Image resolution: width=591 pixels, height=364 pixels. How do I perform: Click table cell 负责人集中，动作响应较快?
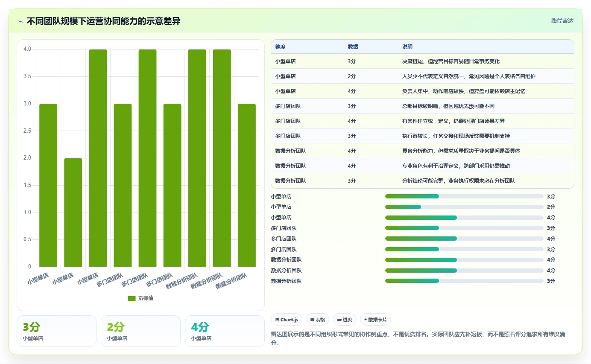click(x=433, y=91)
